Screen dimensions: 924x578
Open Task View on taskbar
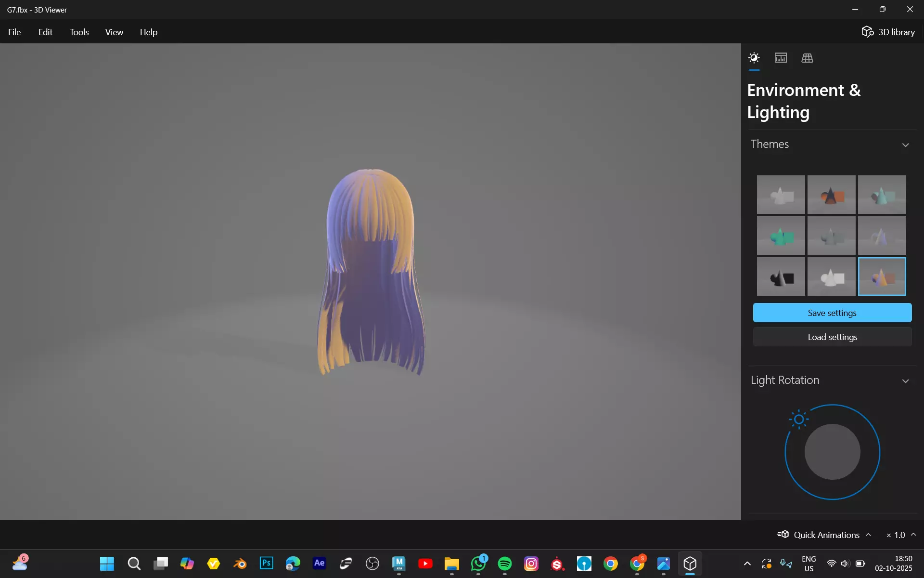[x=160, y=564]
